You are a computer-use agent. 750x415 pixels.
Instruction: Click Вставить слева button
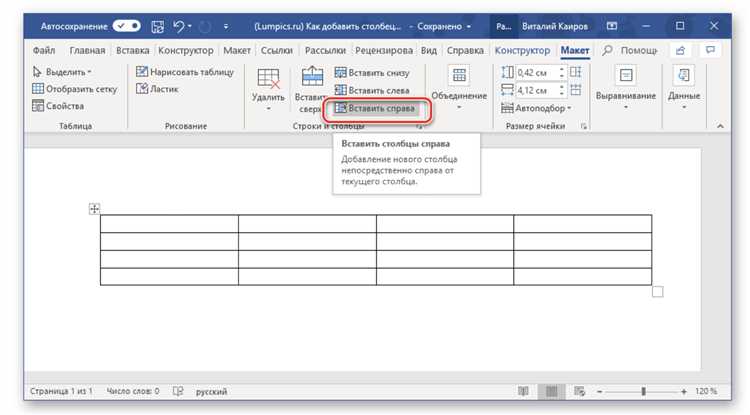(x=372, y=90)
